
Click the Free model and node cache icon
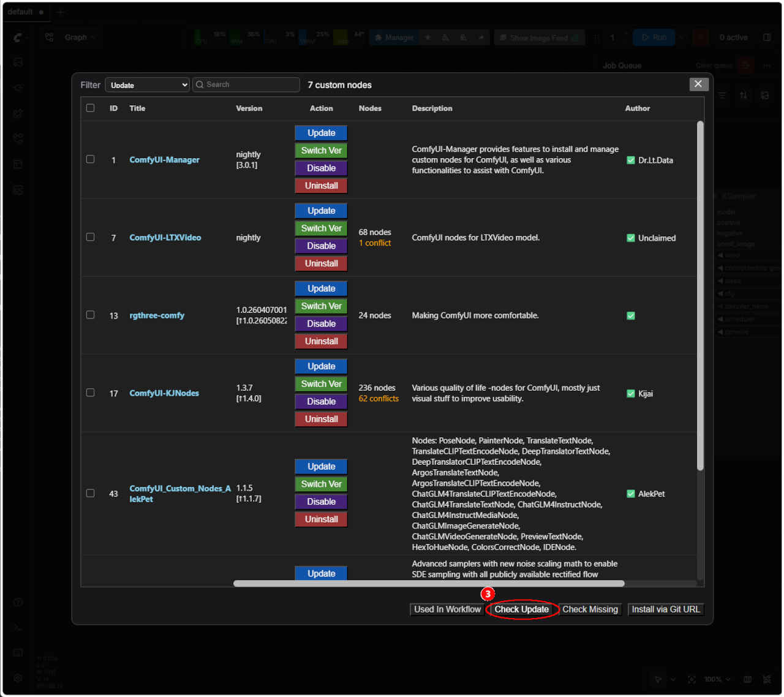(x=463, y=37)
